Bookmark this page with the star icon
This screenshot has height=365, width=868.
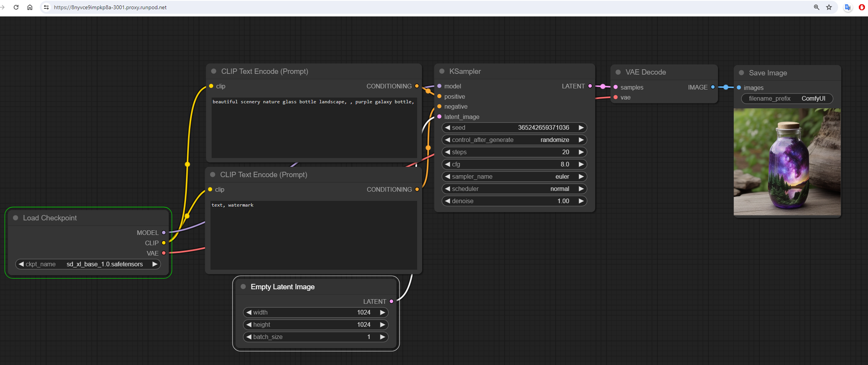pos(829,7)
